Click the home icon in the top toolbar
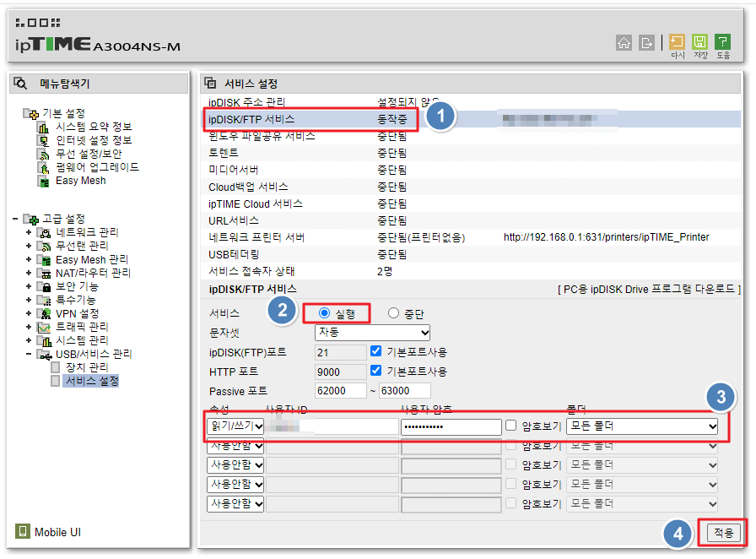Image resolution: width=756 pixels, height=559 pixels. tap(624, 42)
